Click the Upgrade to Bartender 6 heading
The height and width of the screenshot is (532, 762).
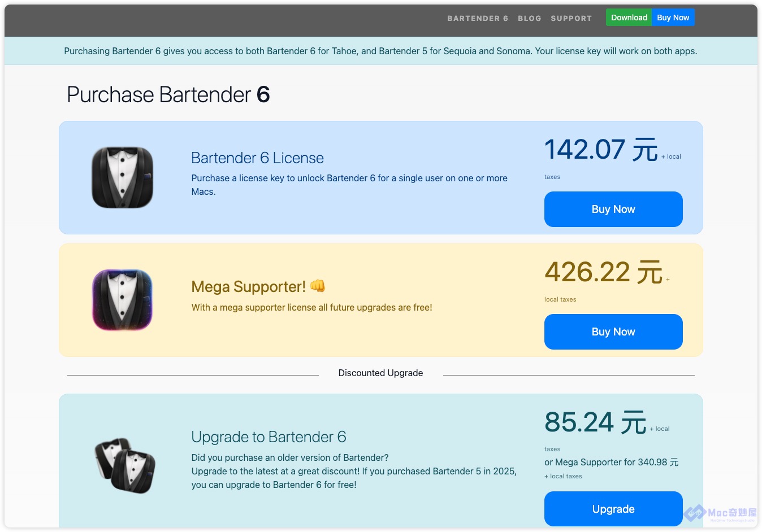coord(269,437)
